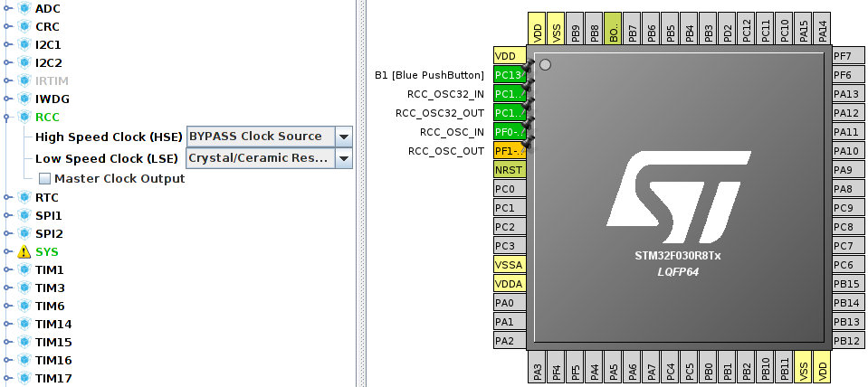Select pin PF4 on the bottom edge
The width and height of the screenshot is (868, 387).
pos(557,367)
